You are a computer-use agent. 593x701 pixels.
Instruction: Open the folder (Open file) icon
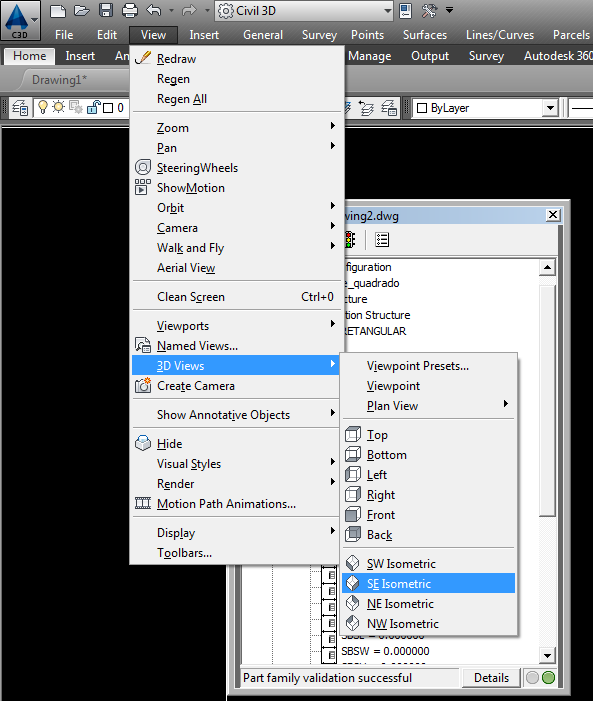point(81,10)
